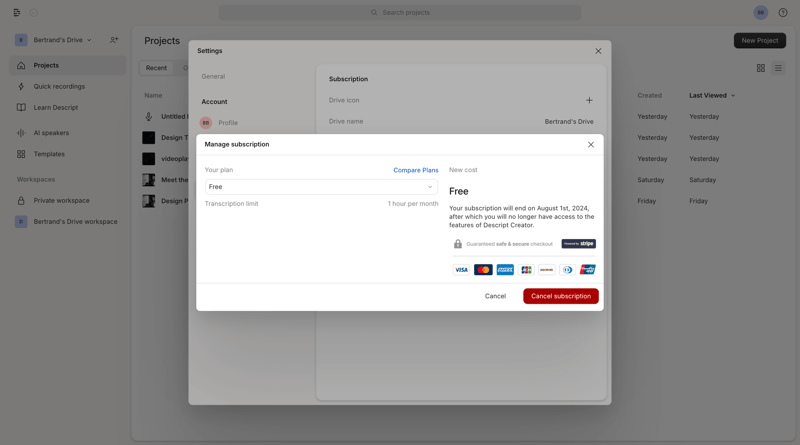The width and height of the screenshot is (800, 445).
Task: Toggle the sidebar menu icon
Action: 17,12
